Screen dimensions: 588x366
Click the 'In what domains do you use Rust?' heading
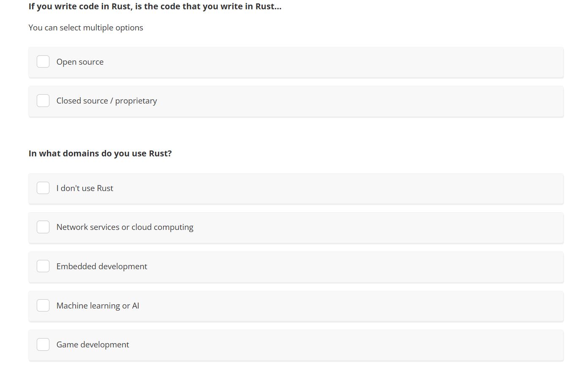[x=100, y=153]
